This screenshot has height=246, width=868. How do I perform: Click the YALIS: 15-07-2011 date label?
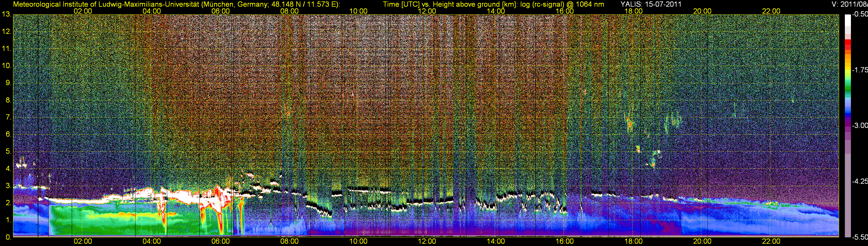pos(651,4)
